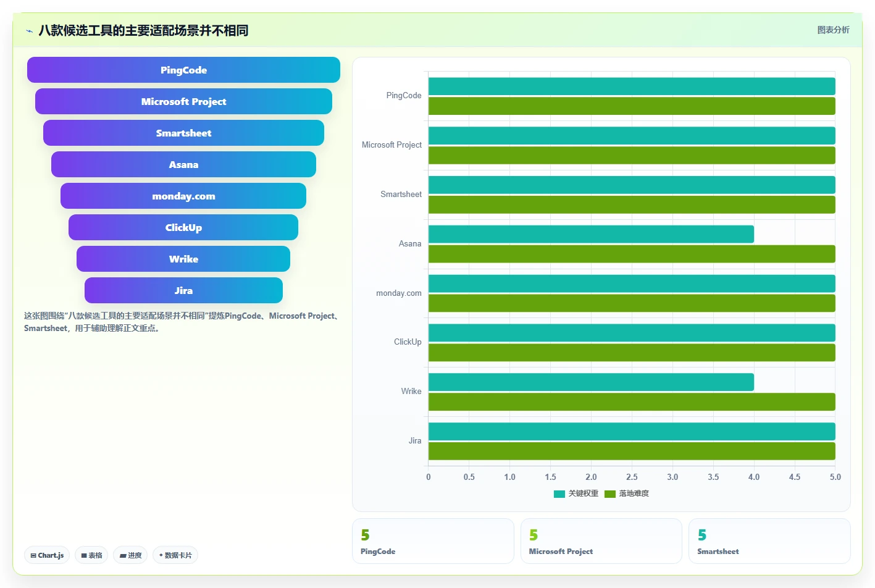Click the ClickUp funnel bar
Image resolution: width=875 pixels, height=588 pixels.
click(x=183, y=227)
